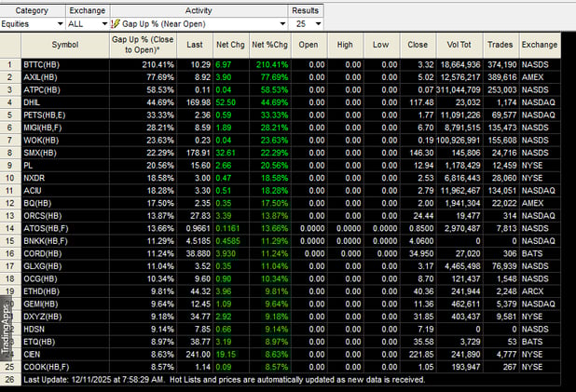
Task: Select the DHIL symbol
Action: [32, 102]
